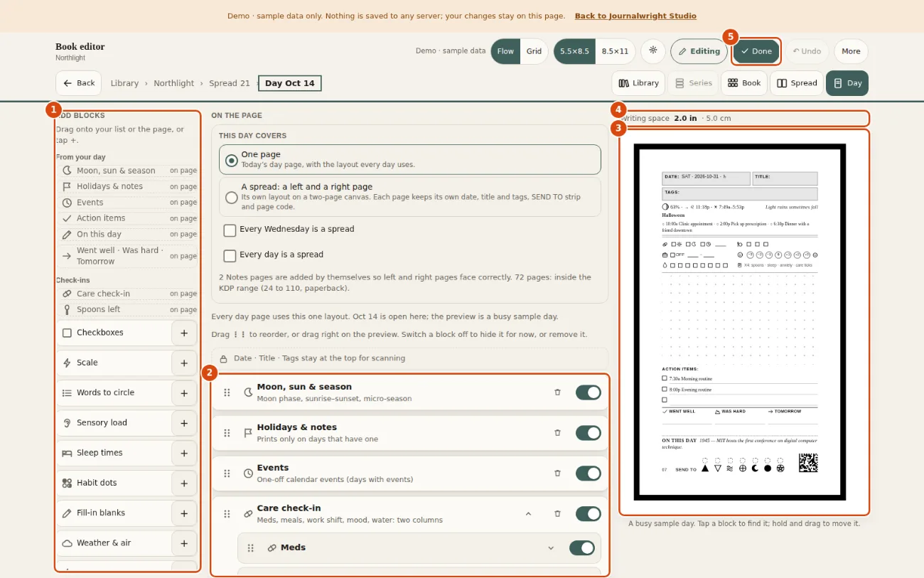The width and height of the screenshot is (924, 578).
Task: Click the trash icon for Care check-in
Action: coord(557,514)
